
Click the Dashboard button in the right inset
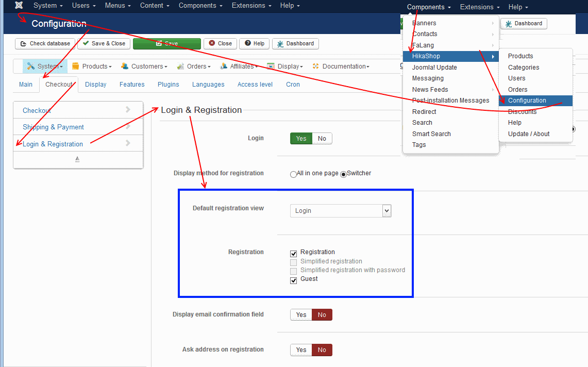(x=524, y=24)
